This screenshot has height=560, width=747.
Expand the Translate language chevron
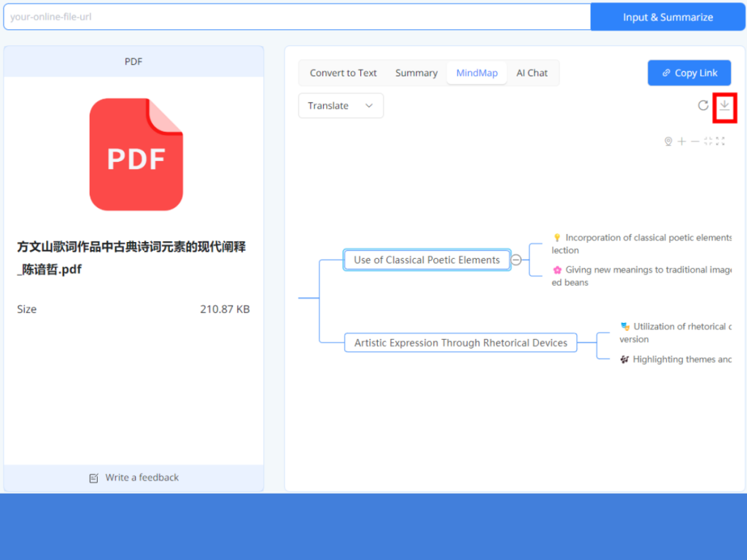[x=368, y=105]
